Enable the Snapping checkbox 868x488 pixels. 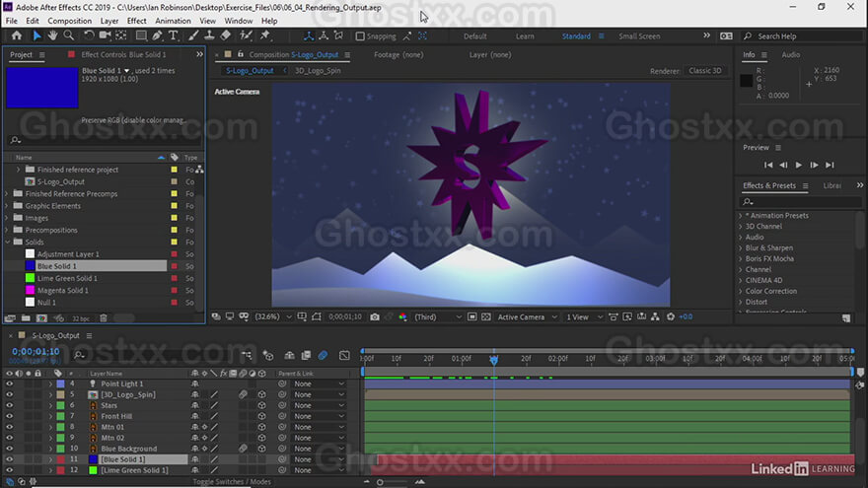click(360, 36)
